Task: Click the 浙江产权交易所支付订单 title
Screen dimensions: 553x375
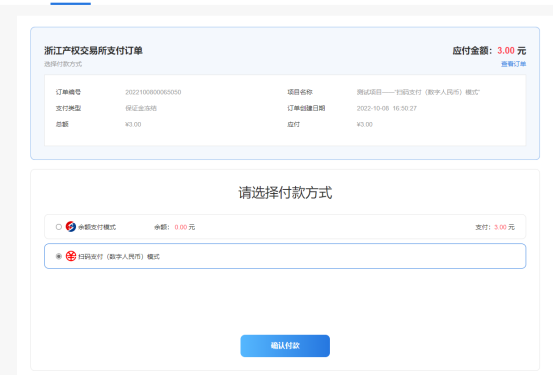Action: click(x=93, y=51)
